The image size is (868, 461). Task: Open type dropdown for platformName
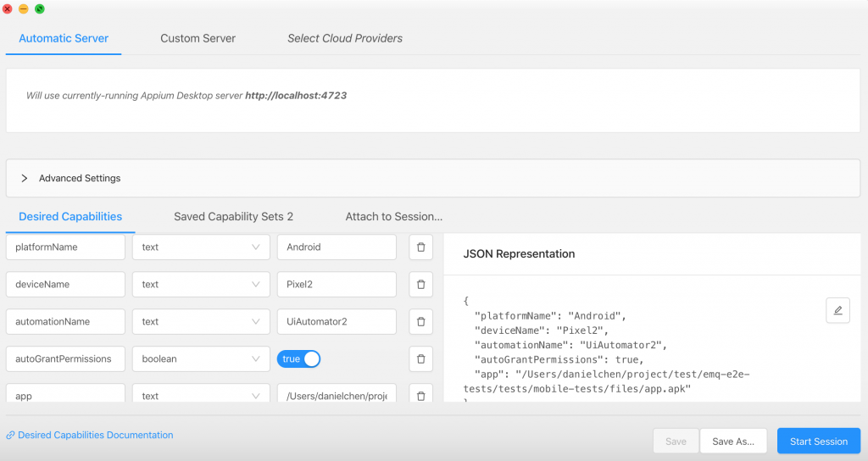point(201,247)
